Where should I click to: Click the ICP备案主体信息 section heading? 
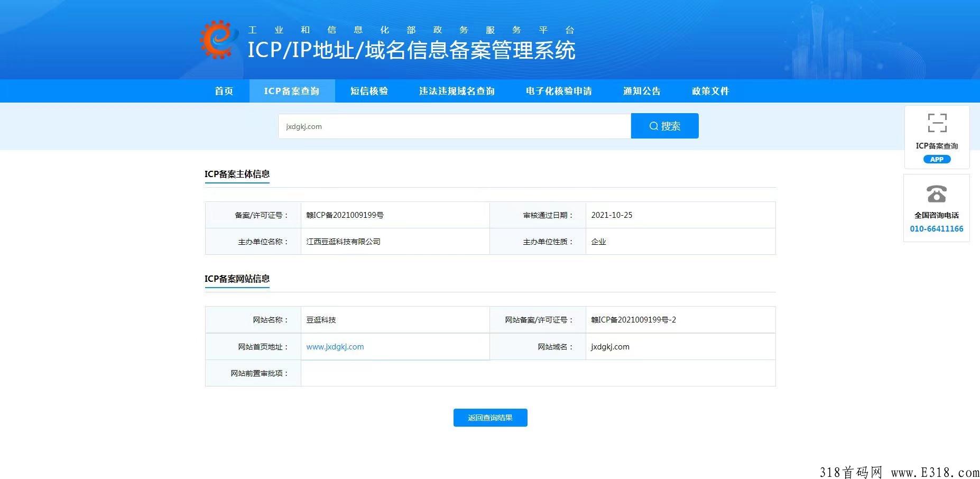pyautogui.click(x=237, y=174)
